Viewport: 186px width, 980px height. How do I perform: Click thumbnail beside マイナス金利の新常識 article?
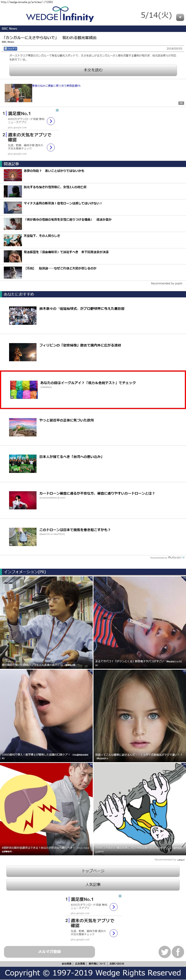[x=12, y=208]
